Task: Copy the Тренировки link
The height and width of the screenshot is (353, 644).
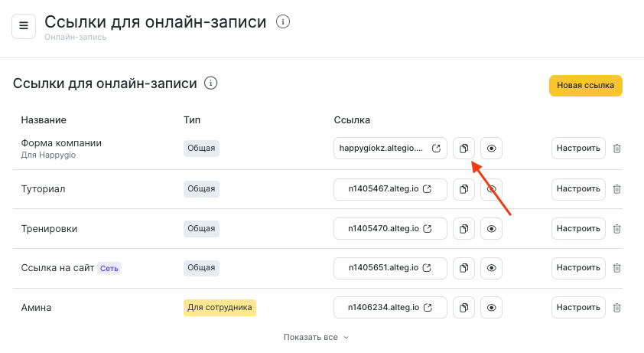Action: [x=463, y=228]
